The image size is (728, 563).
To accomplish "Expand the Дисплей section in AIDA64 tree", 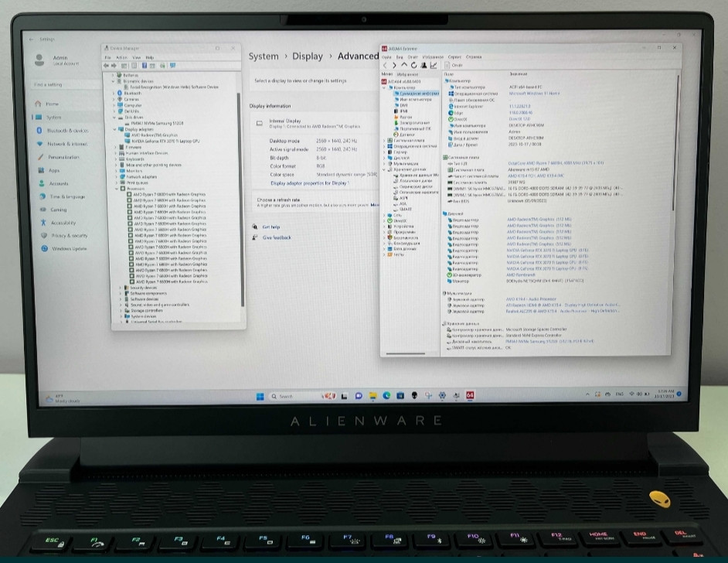I will point(383,157).
